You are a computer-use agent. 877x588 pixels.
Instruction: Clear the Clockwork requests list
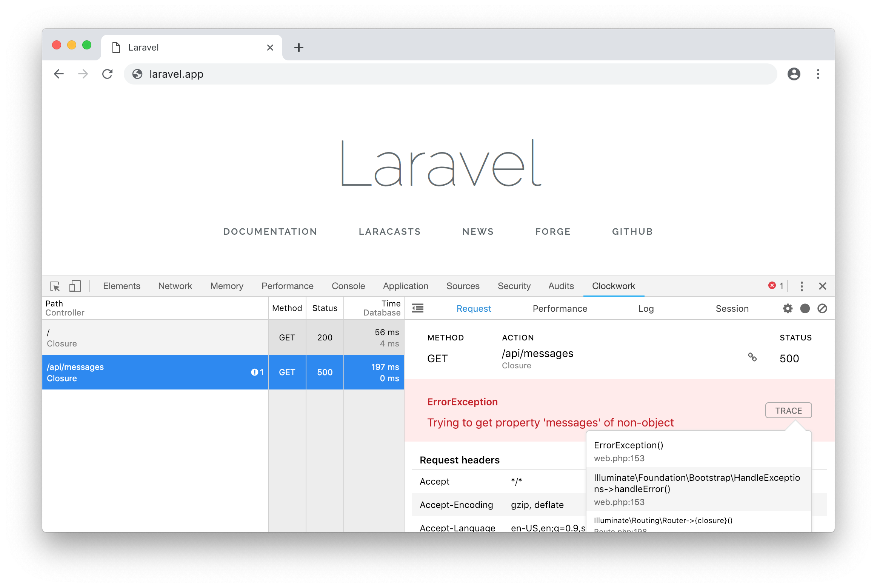click(822, 309)
